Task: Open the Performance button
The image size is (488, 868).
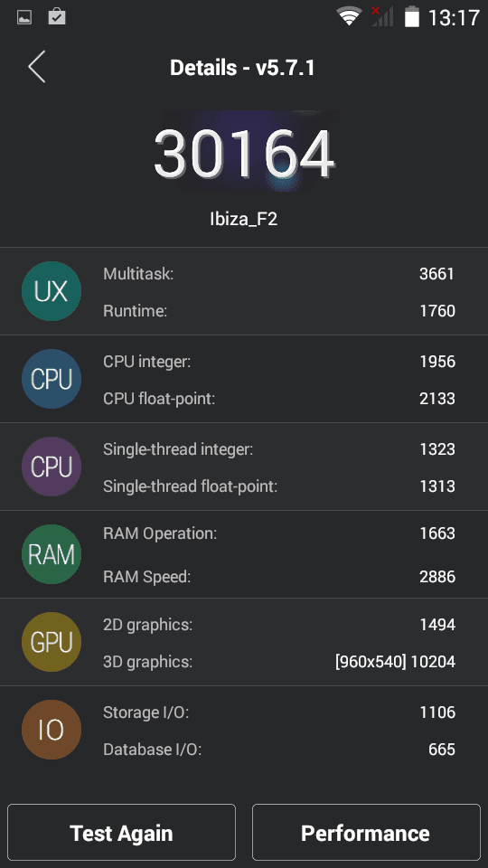Action: (x=366, y=833)
